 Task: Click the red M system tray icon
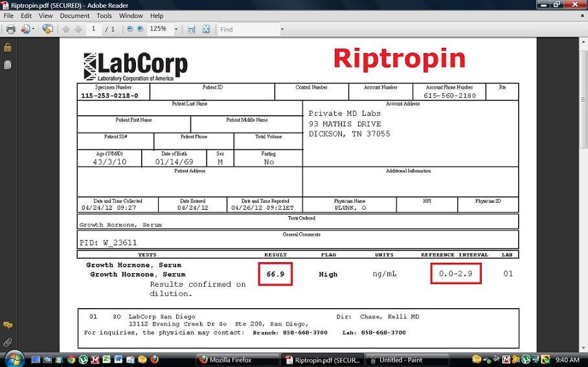click(506, 360)
